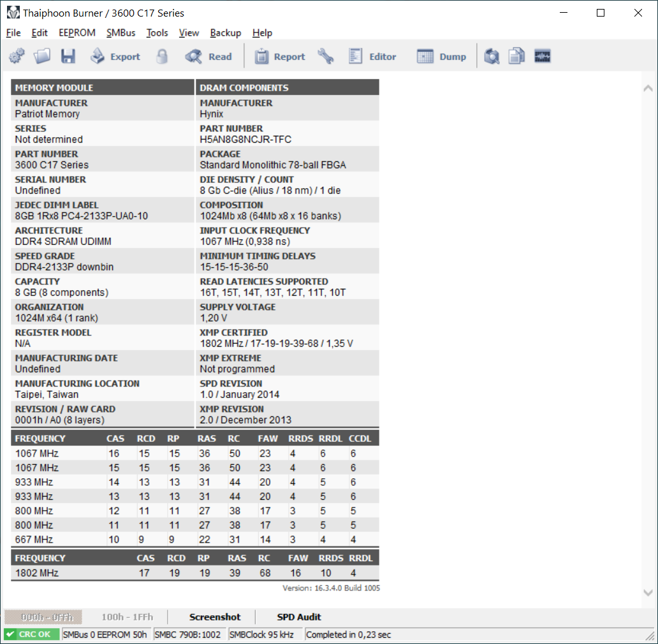Click '1067 MHz (0,938 ns)' input clock value

click(245, 242)
